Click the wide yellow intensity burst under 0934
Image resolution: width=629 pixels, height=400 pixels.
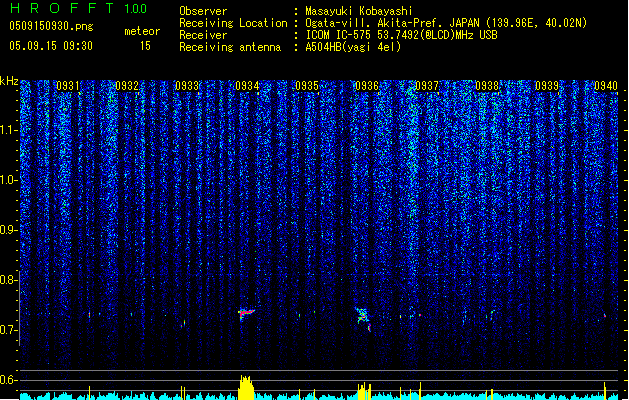[x=246, y=387]
